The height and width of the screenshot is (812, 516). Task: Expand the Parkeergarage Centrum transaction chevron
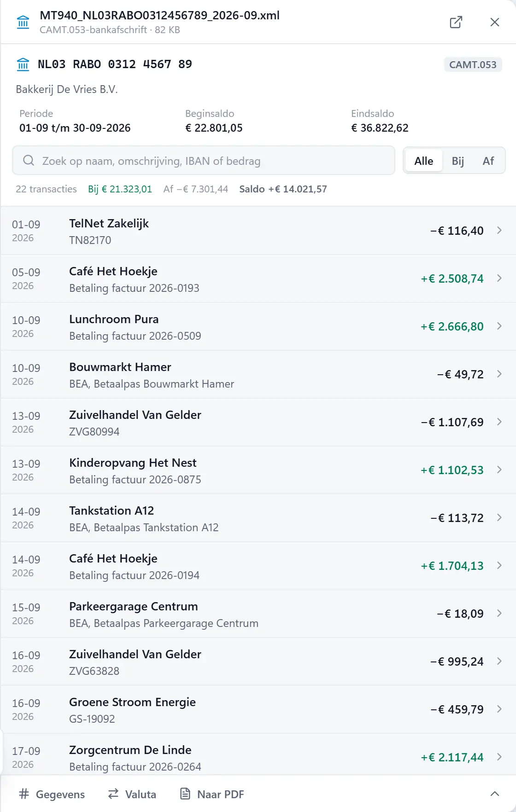click(499, 614)
